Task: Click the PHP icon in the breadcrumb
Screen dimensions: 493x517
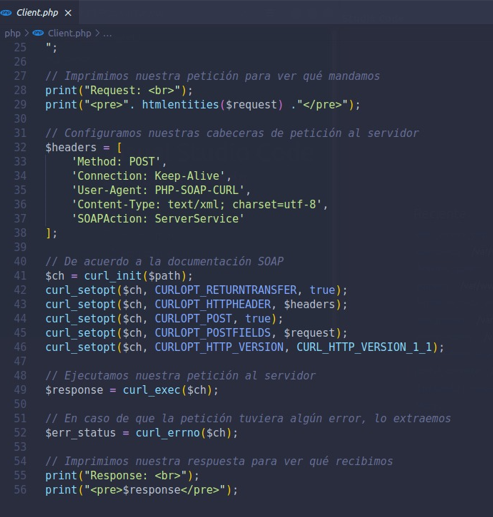Action: tap(38, 33)
